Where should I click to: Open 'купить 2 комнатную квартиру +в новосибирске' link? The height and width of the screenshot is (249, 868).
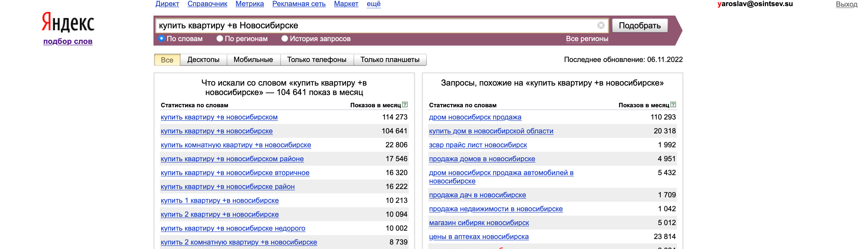point(239,242)
